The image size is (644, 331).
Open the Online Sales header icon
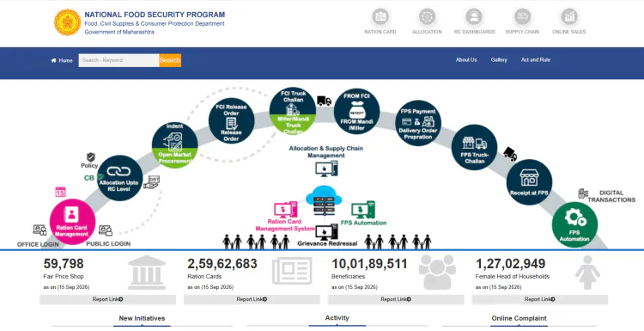[x=569, y=17]
